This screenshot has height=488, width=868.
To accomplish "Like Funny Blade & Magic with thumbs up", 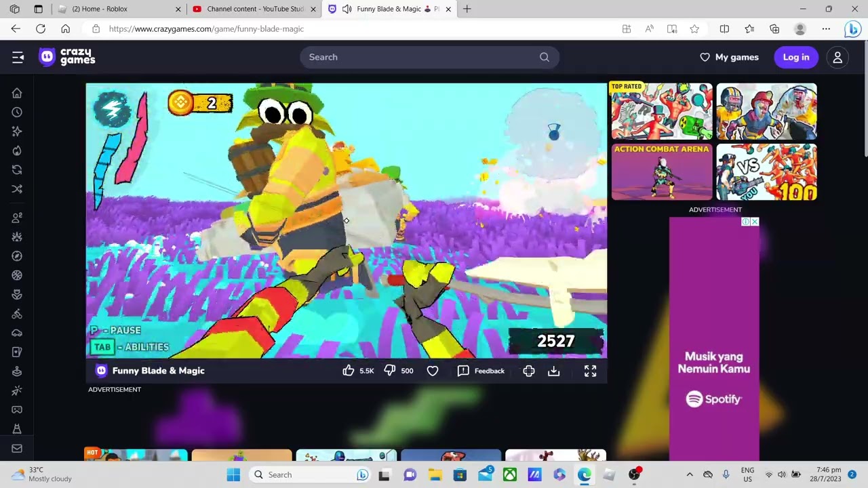I will click(349, 371).
